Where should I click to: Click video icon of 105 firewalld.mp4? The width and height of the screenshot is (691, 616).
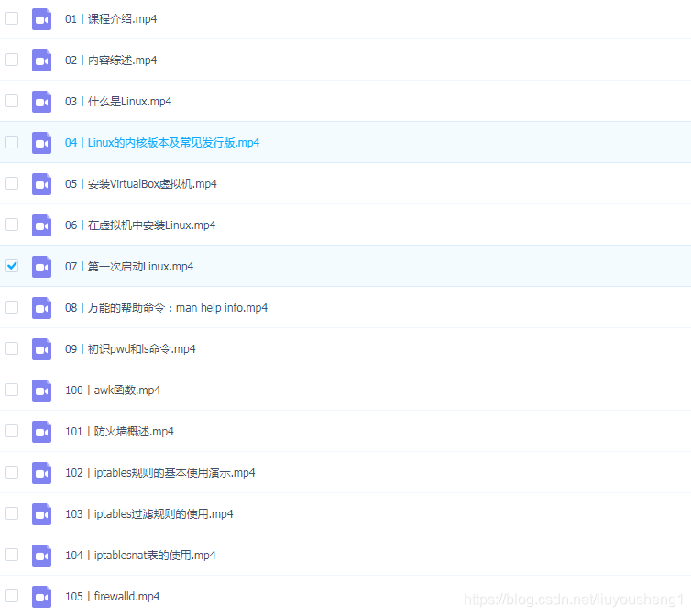coord(41,597)
